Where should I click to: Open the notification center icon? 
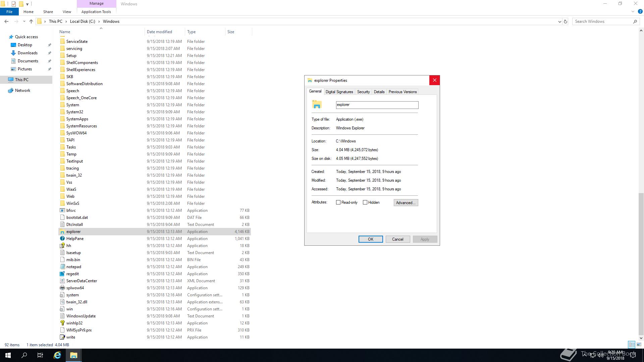pos(633,355)
